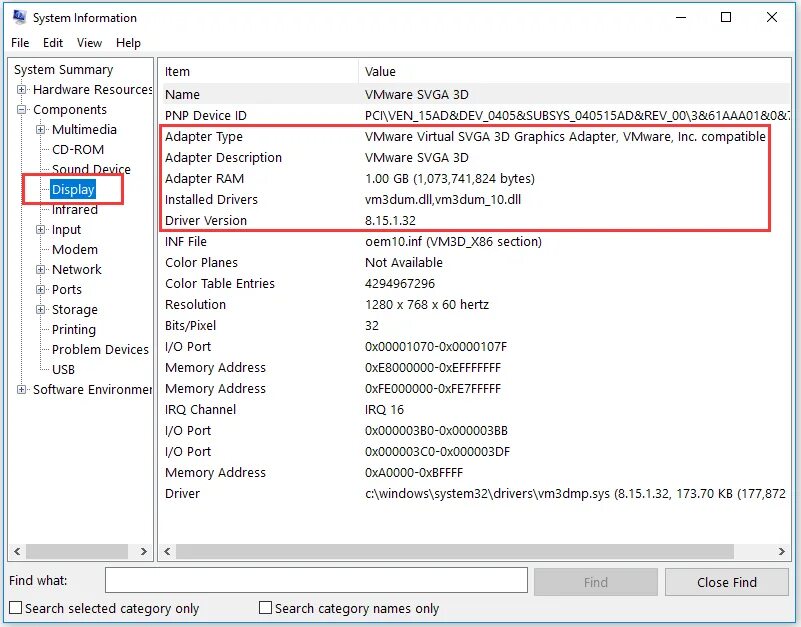Select USB in the tree
Image resolution: width=801 pixels, height=627 pixels.
[x=63, y=369]
